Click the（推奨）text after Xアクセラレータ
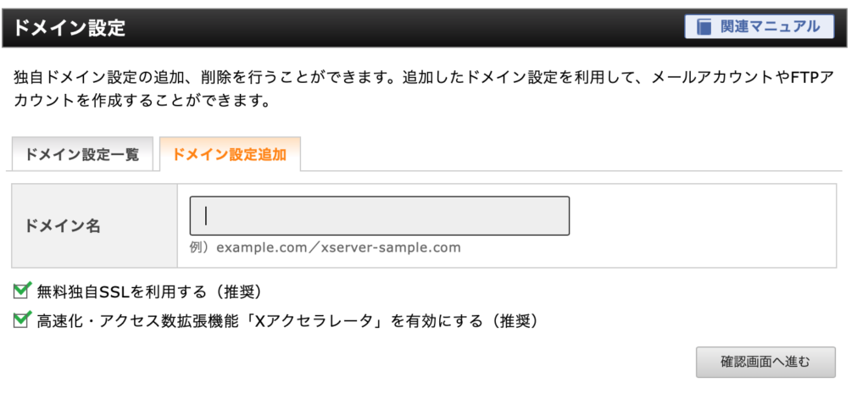 pos(508,320)
